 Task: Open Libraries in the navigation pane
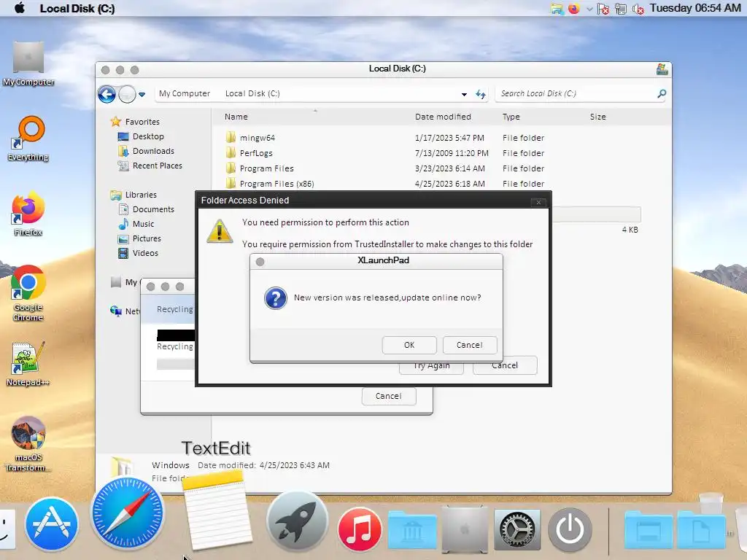coord(141,195)
